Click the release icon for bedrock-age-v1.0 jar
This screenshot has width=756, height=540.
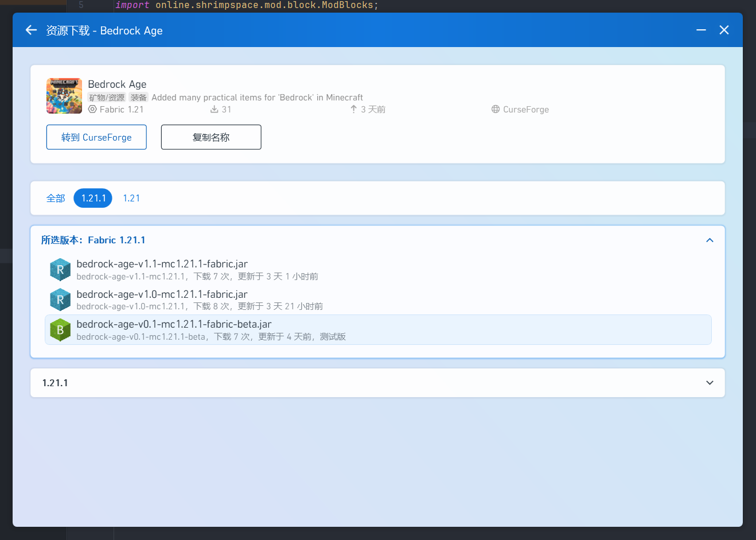click(60, 300)
